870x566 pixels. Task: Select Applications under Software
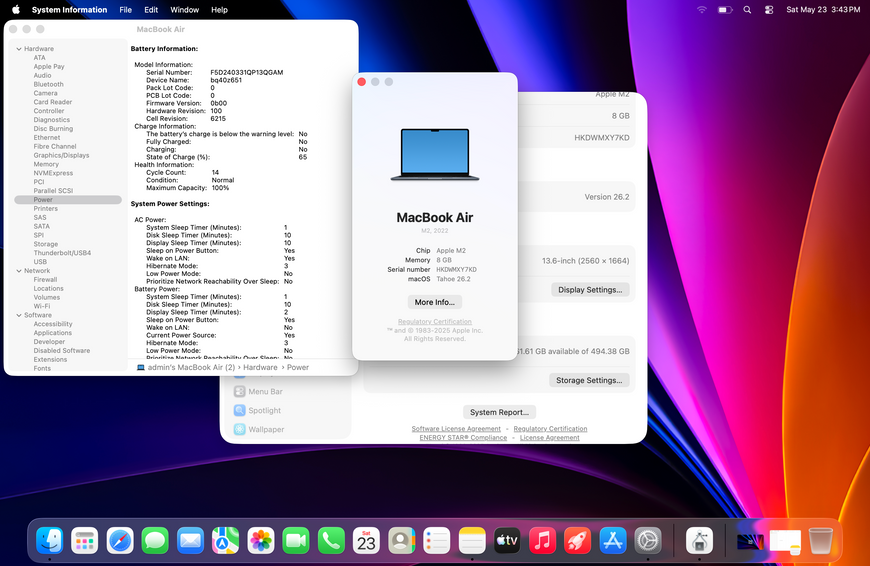(x=53, y=333)
